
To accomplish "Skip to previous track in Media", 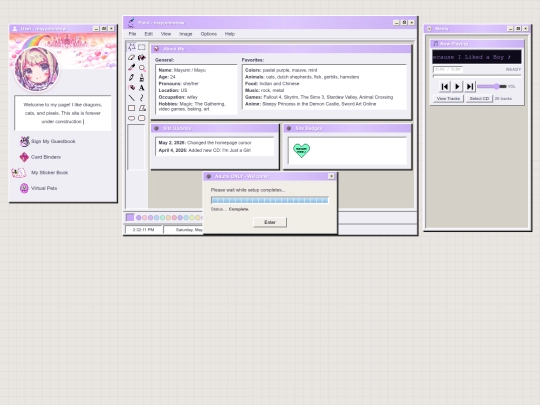I will tap(445, 86).
